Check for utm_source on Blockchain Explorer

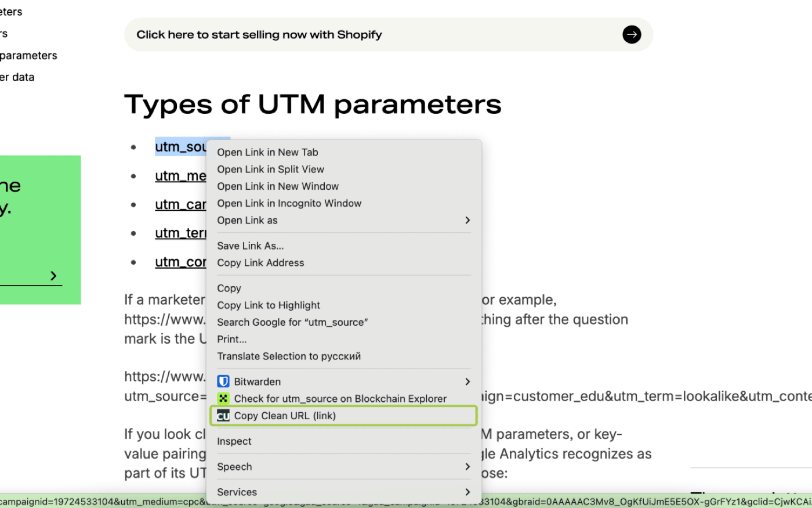click(344, 398)
